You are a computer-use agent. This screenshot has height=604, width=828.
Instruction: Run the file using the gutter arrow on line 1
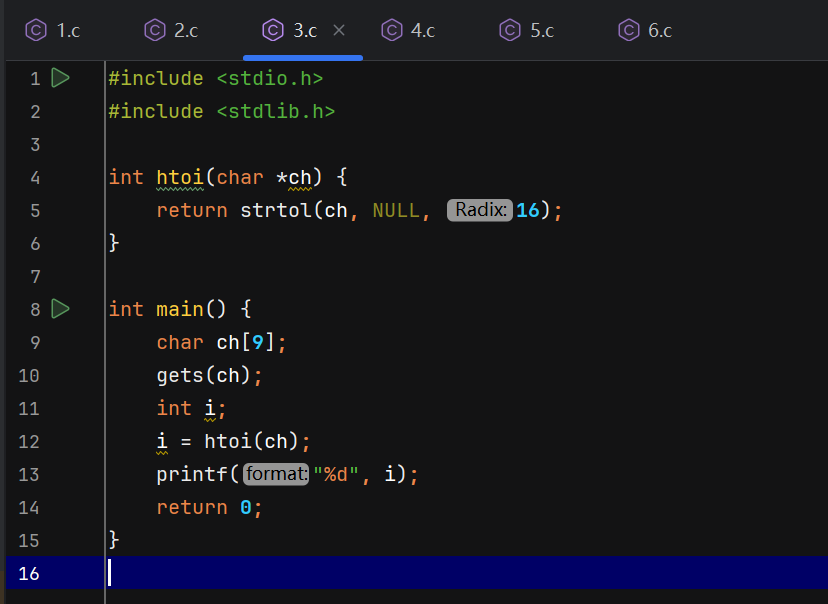pos(60,77)
